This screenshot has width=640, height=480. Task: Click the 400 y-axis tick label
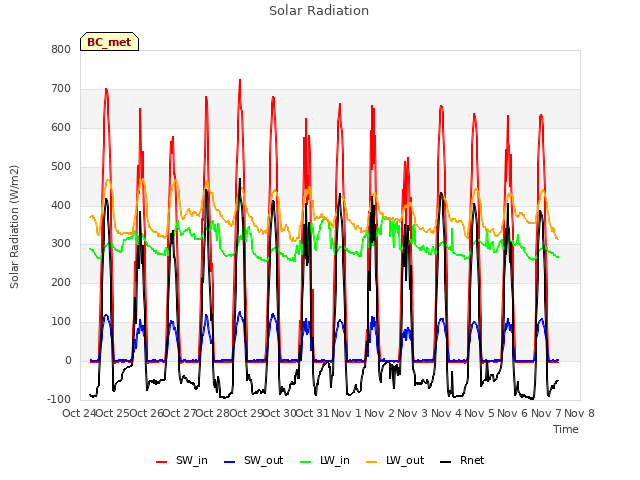[61, 205]
